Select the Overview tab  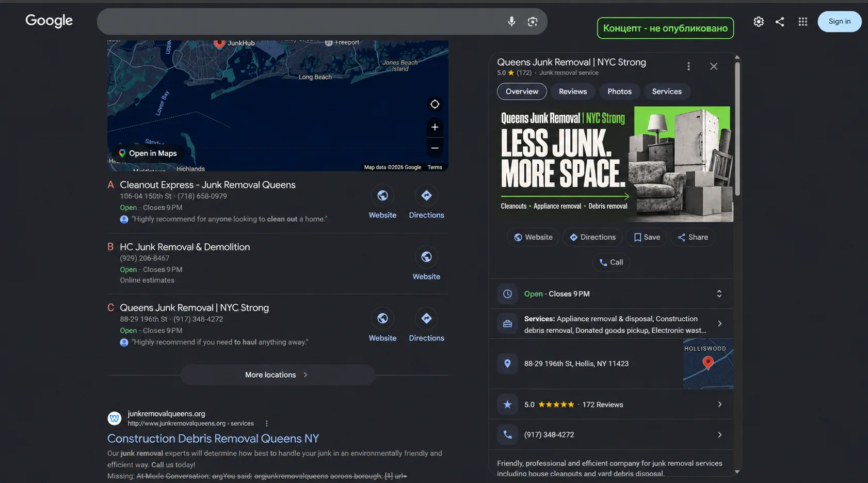click(x=522, y=91)
